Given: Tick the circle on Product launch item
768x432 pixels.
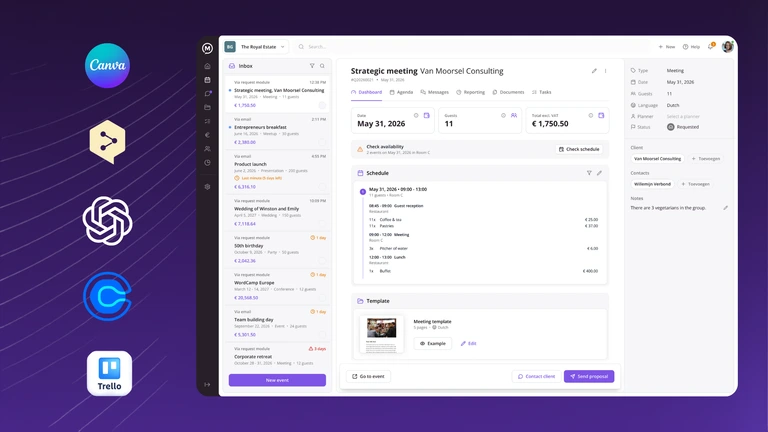Looking at the screenshot, I should click(322, 187).
